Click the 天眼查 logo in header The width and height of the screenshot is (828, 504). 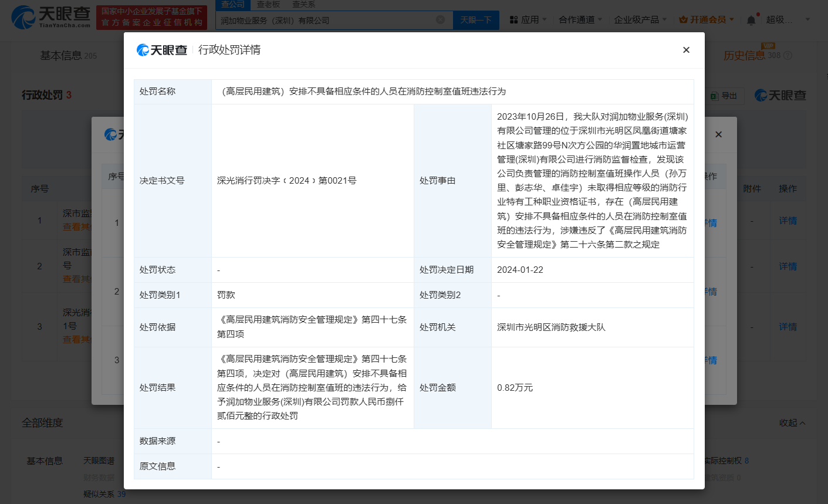[x=52, y=17]
